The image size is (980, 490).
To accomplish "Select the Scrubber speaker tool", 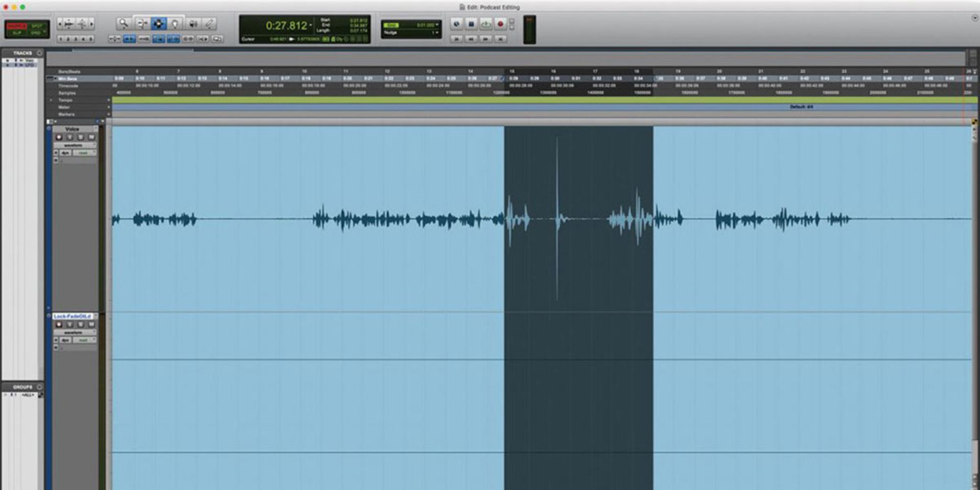I will pyautogui.click(x=193, y=23).
